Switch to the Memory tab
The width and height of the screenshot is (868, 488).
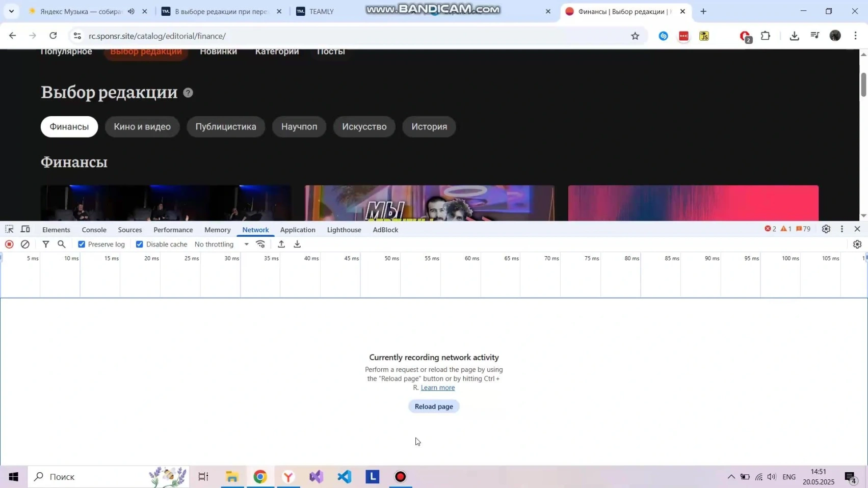tap(218, 230)
